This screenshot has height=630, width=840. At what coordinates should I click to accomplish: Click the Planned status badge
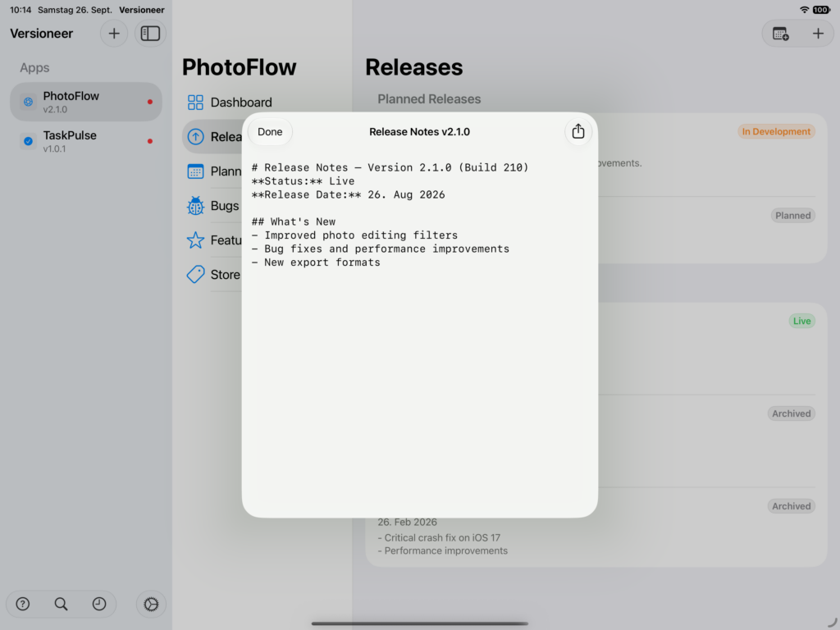[x=793, y=216]
